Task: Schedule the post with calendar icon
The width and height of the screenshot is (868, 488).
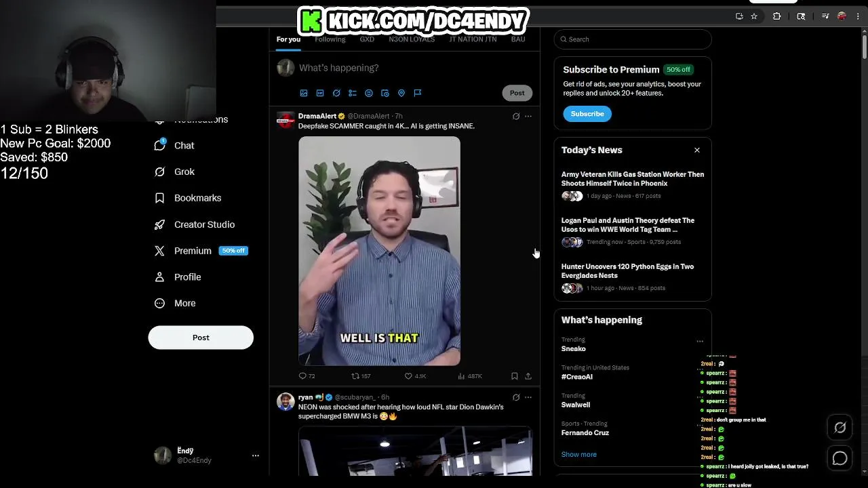Action: (385, 93)
